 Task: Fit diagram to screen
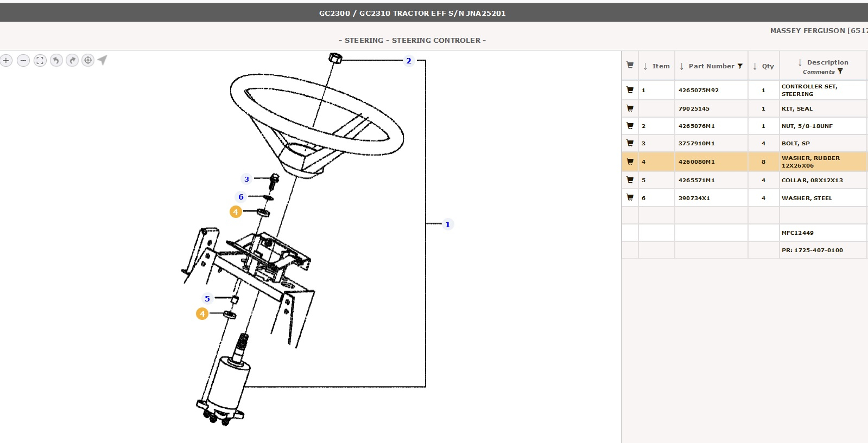click(40, 60)
